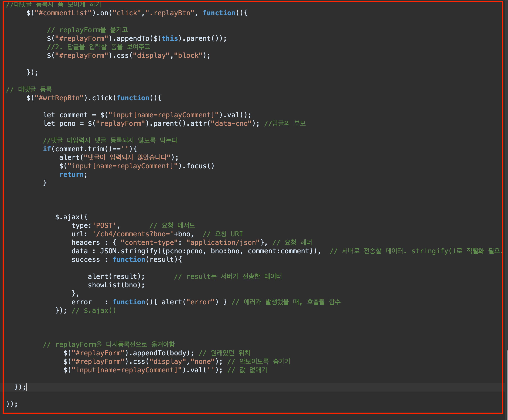Click on showList(bno); call
This screenshot has height=420, width=508.
(116, 285)
